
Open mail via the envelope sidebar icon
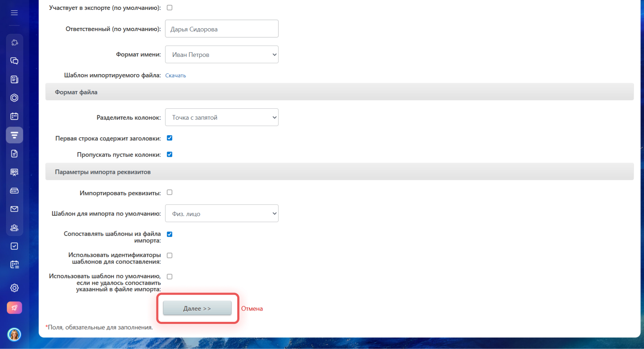(14, 209)
